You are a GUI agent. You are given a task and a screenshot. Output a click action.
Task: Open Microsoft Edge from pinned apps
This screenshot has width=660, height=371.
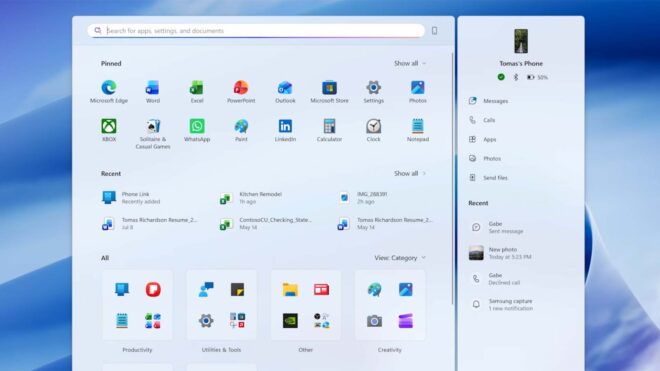[109, 91]
